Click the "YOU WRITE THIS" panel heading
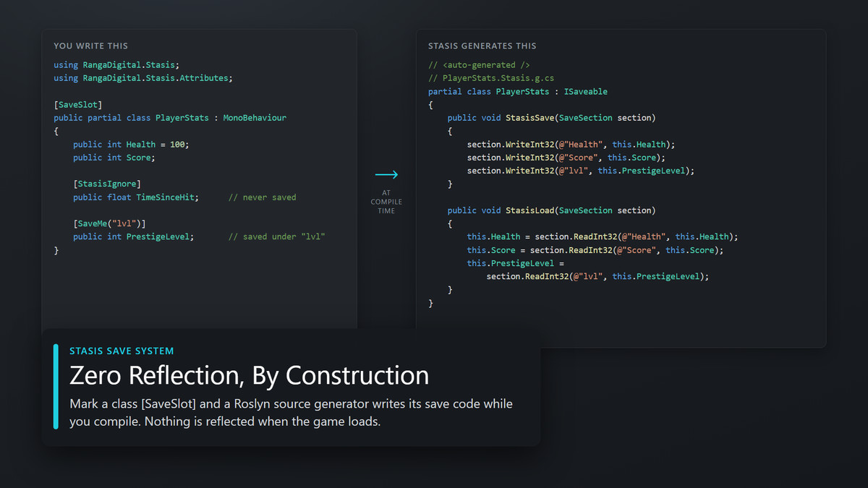This screenshot has height=488, width=868. point(90,46)
